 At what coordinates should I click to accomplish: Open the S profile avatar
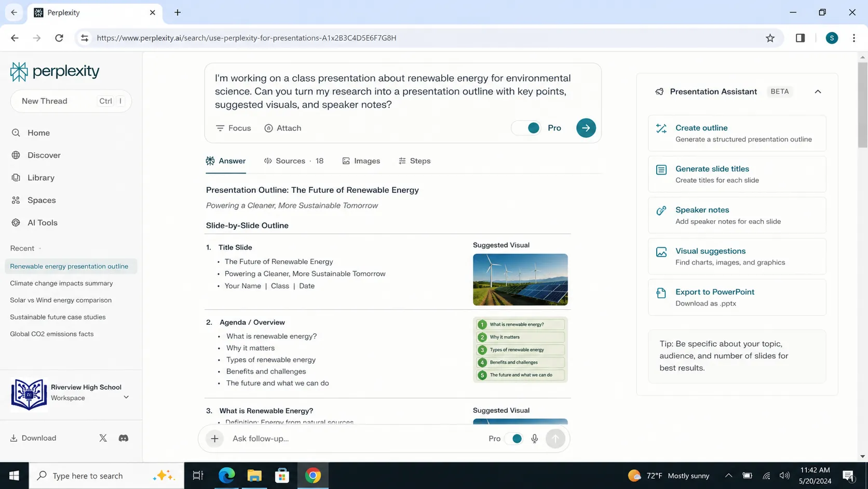click(832, 38)
